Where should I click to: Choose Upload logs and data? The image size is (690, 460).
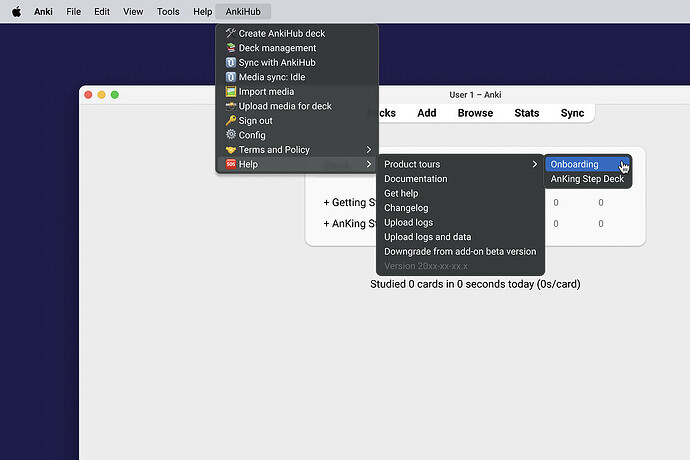[460, 237]
